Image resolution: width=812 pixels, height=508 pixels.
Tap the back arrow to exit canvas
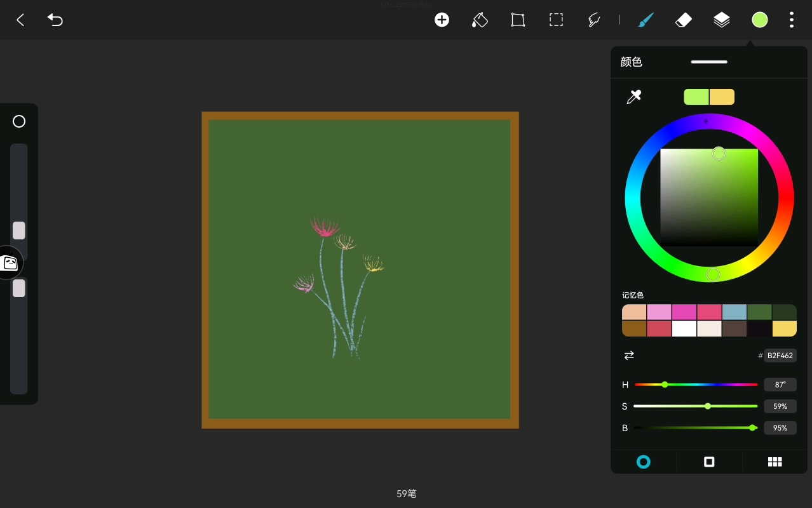pos(20,20)
